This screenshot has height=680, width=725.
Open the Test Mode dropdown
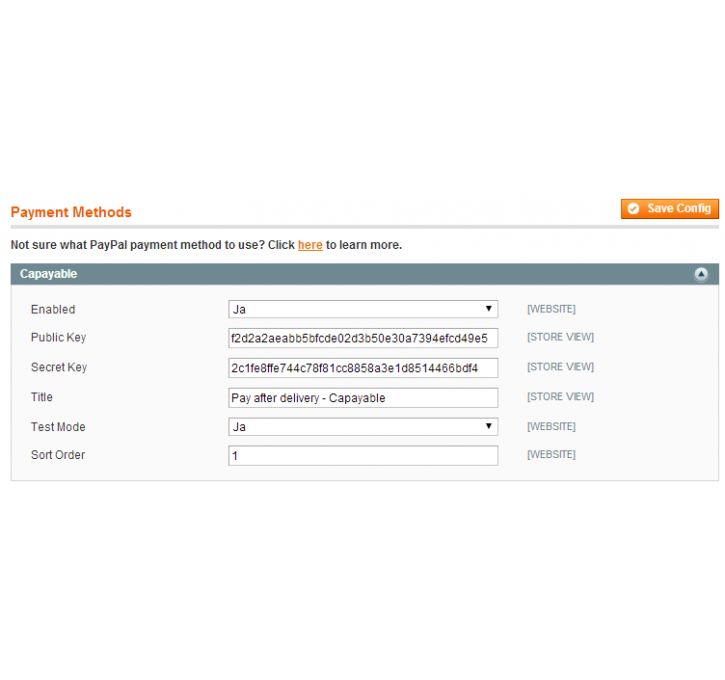[363, 427]
